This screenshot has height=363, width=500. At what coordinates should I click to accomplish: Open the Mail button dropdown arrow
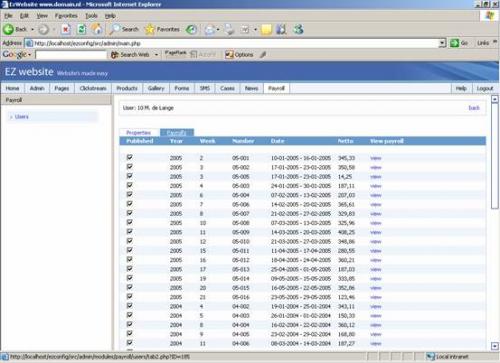click(218, 30)
